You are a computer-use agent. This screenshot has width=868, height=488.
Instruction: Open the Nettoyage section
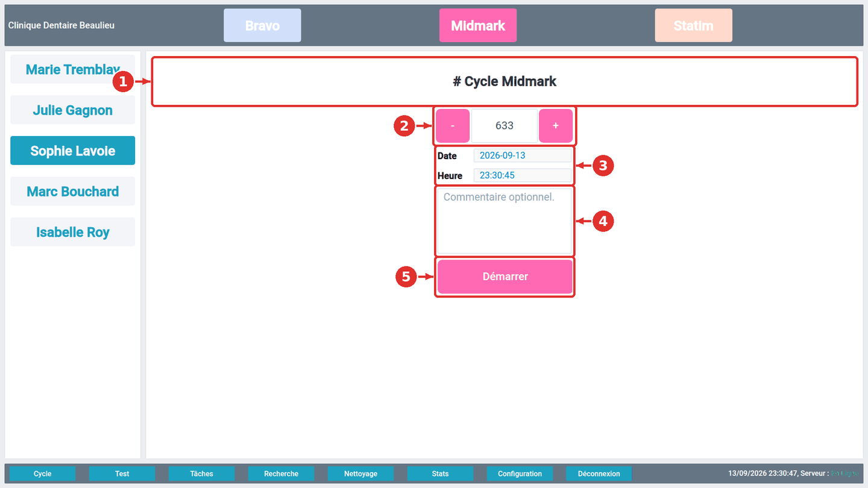[x=361, y=474]
